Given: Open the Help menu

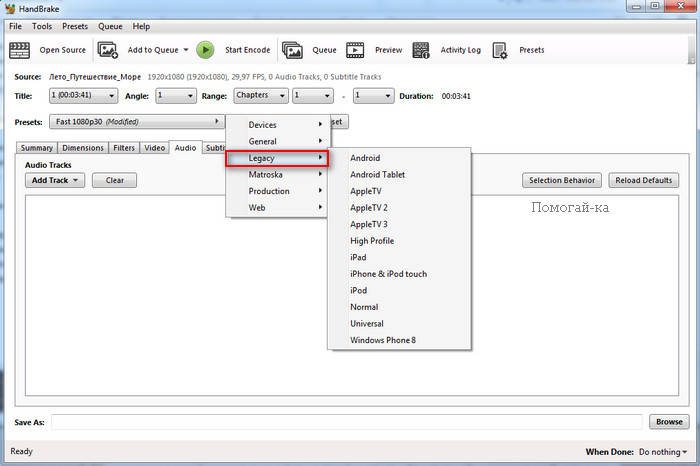Looking at the screenshot, I should [x=141, y=26].
